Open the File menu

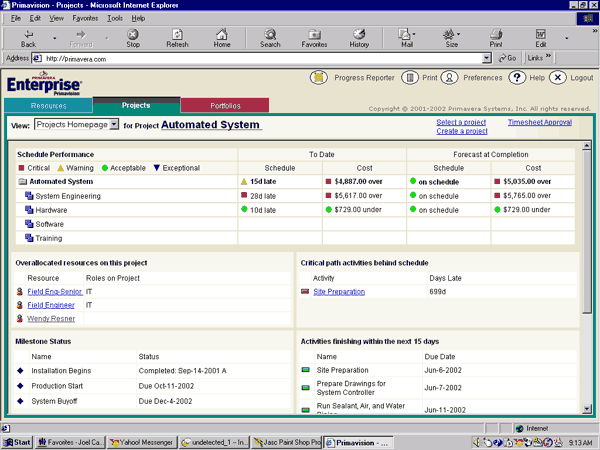coord(16,18)
